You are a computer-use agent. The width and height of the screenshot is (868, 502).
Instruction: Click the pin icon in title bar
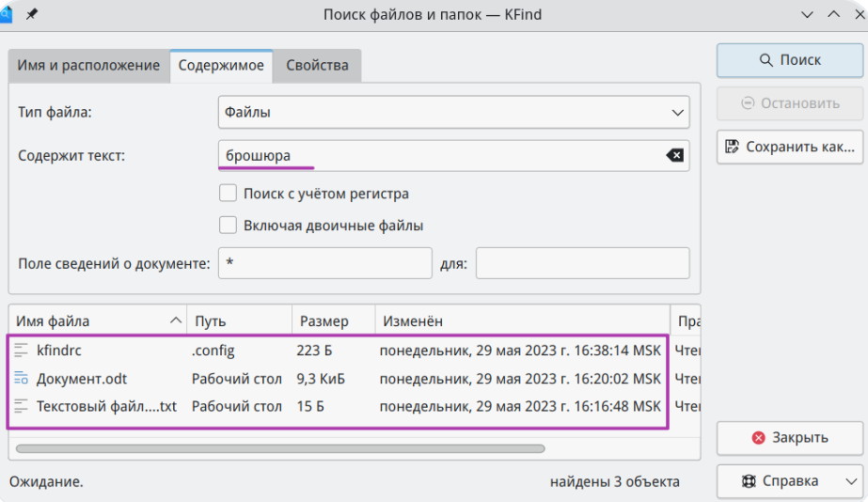click(x=32, y=14)
